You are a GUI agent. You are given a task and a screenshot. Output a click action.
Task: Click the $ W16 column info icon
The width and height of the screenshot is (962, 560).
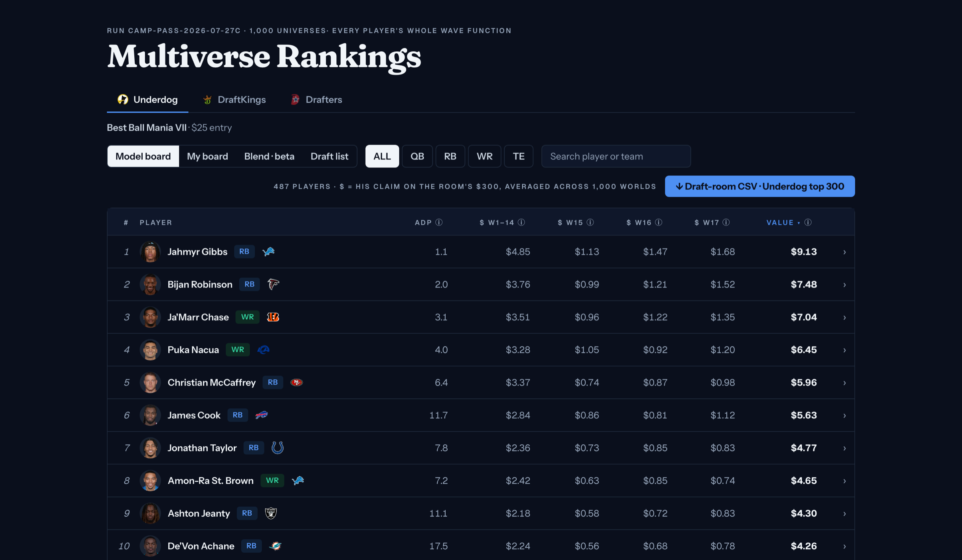click(659, 222)
